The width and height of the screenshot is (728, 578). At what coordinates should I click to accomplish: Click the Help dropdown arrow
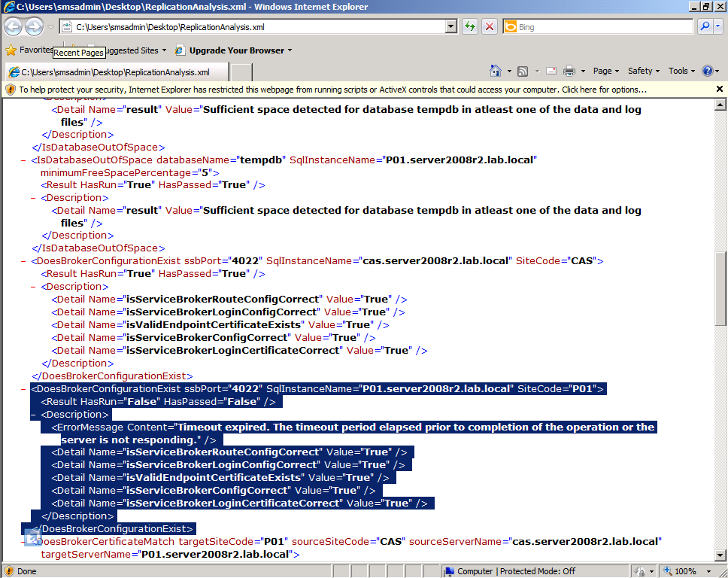coord(717,71)
